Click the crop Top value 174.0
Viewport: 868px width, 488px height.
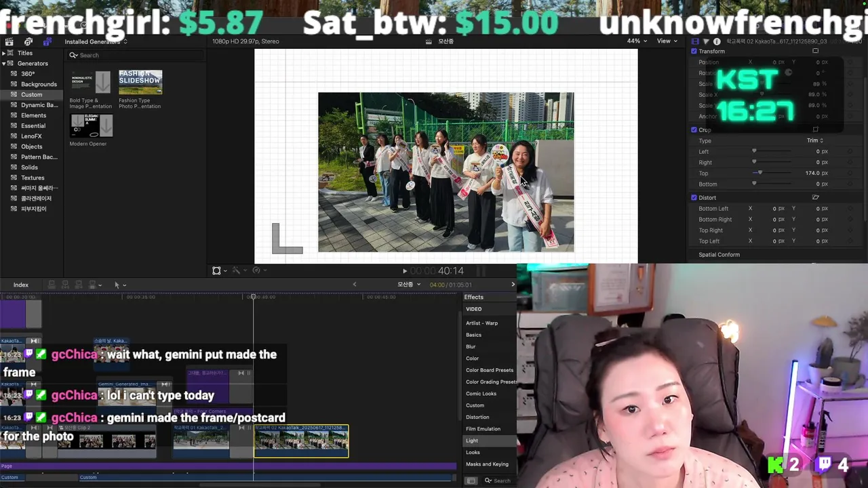812,173
